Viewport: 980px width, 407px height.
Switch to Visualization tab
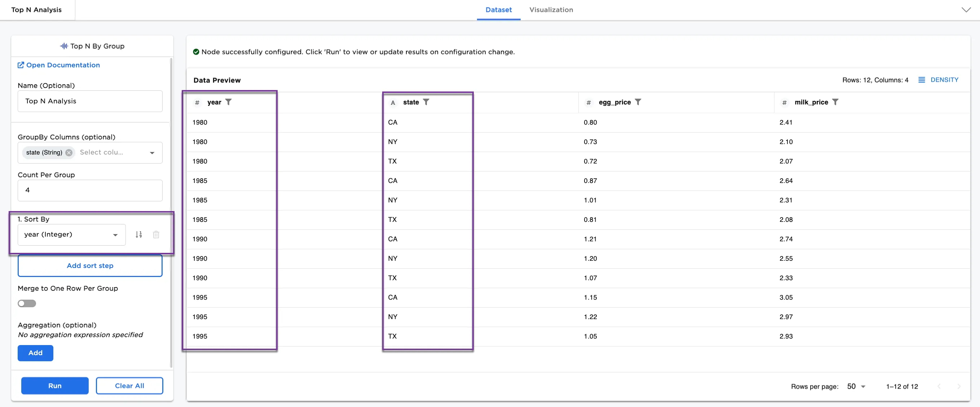click(x=551, y=10)
